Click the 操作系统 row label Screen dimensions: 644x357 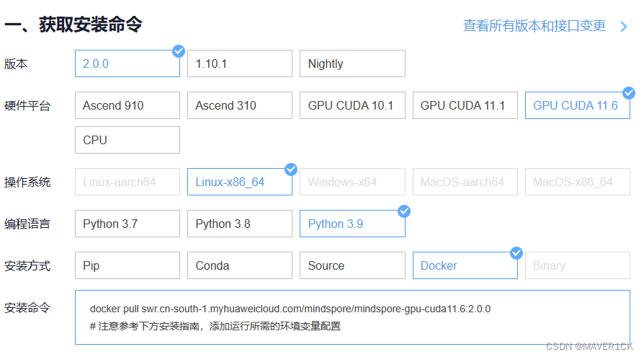pyautogui.click(x=27, y=182)
